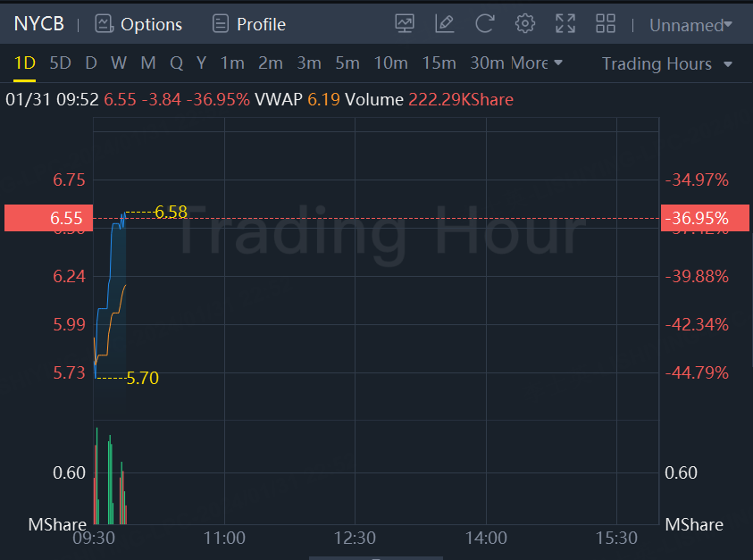Select the 15m interval
753x560 pixels.
(x=439, y=63)
